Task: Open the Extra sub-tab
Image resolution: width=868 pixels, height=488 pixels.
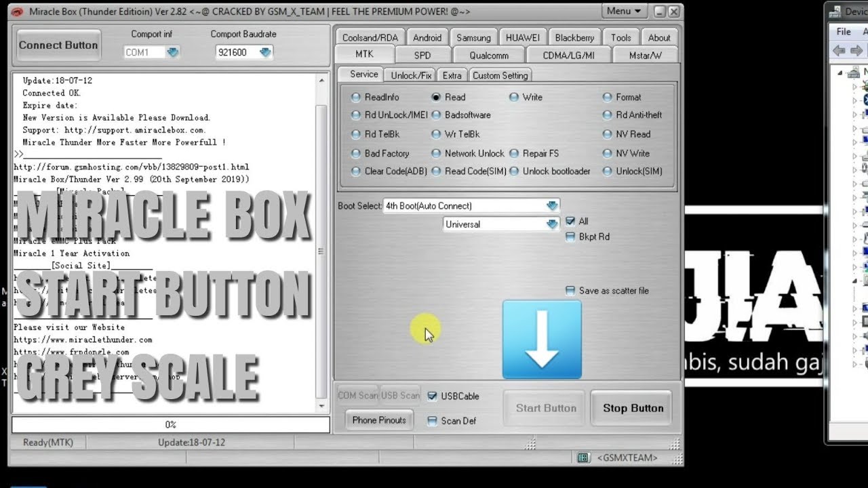Action: pyautogui.click(x=452, y=75)
